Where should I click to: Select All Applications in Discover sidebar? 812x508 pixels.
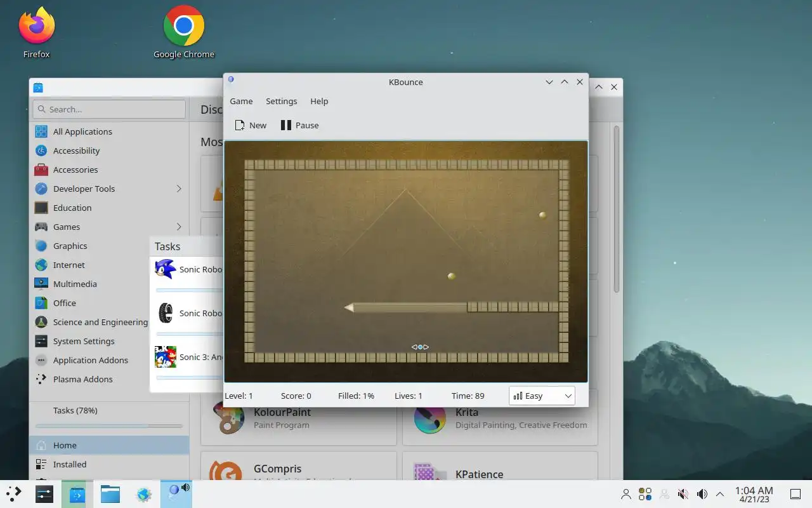tap(109, 131)
